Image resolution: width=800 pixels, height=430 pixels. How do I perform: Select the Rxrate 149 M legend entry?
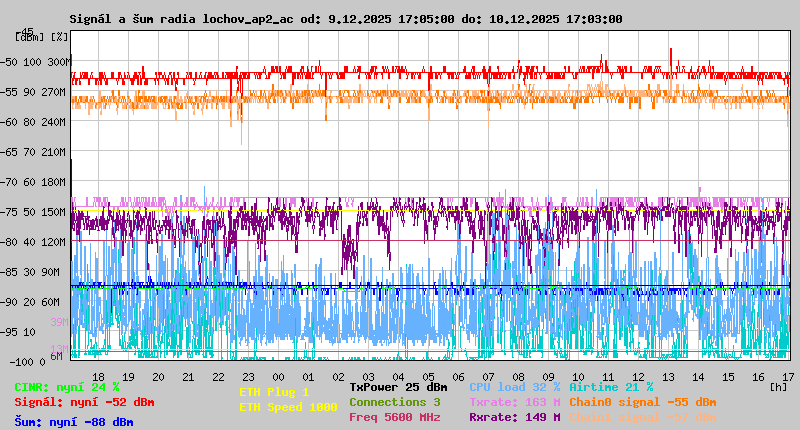click(514, 417)
